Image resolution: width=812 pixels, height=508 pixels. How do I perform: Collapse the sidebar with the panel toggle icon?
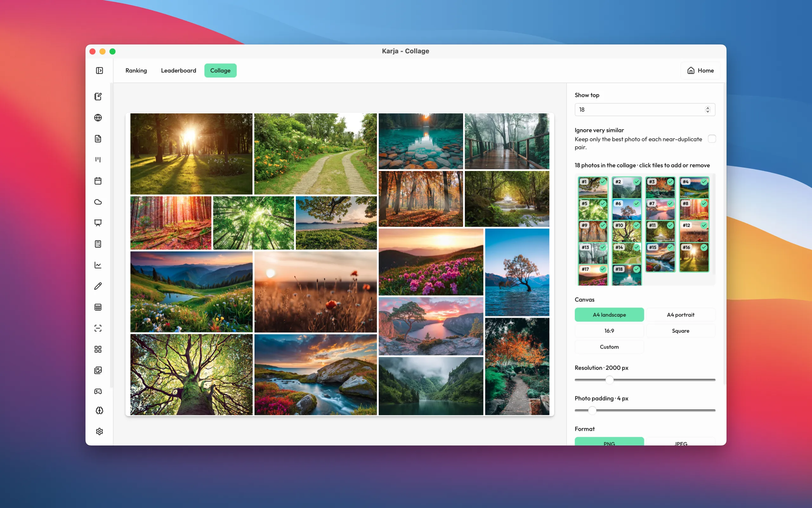pyautogui.click(x=99, y=70)
